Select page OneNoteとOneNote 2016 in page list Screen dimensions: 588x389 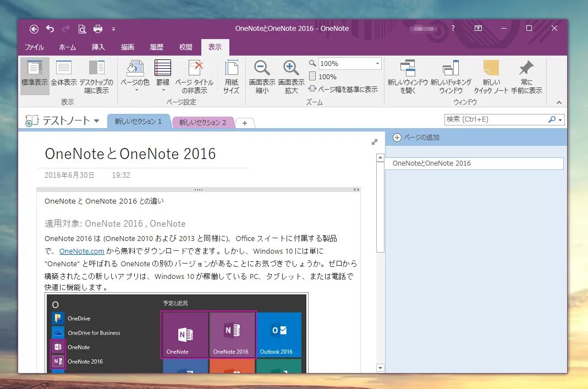pos(474,163)
